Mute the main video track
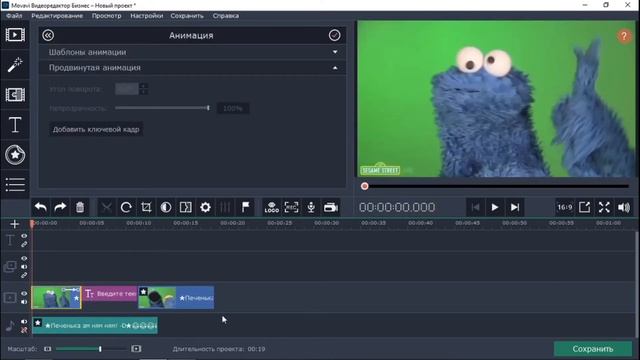Image resolution: width=640 pixels, height=360 pixels. click(24, 302)
